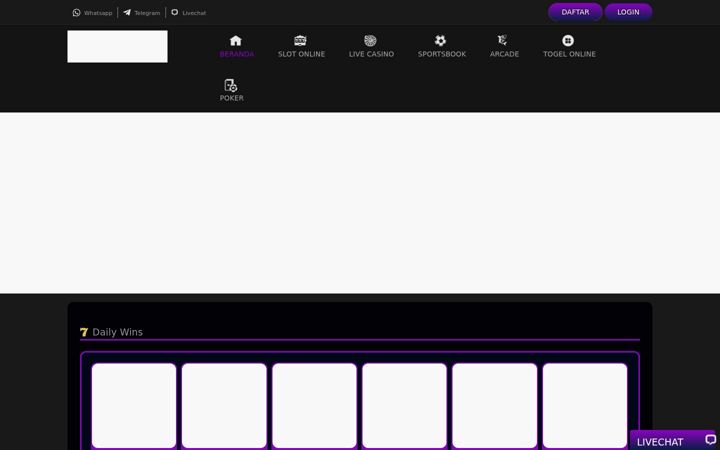
Task: Select the sixth Daily Wins game card
Action: click(585, 405)
